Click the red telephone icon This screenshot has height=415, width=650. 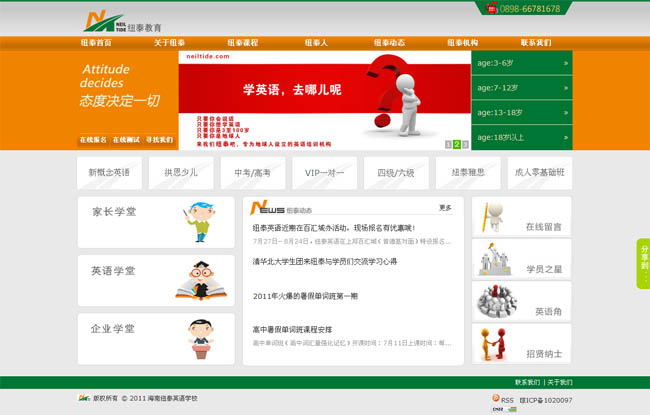click(492, 9)
